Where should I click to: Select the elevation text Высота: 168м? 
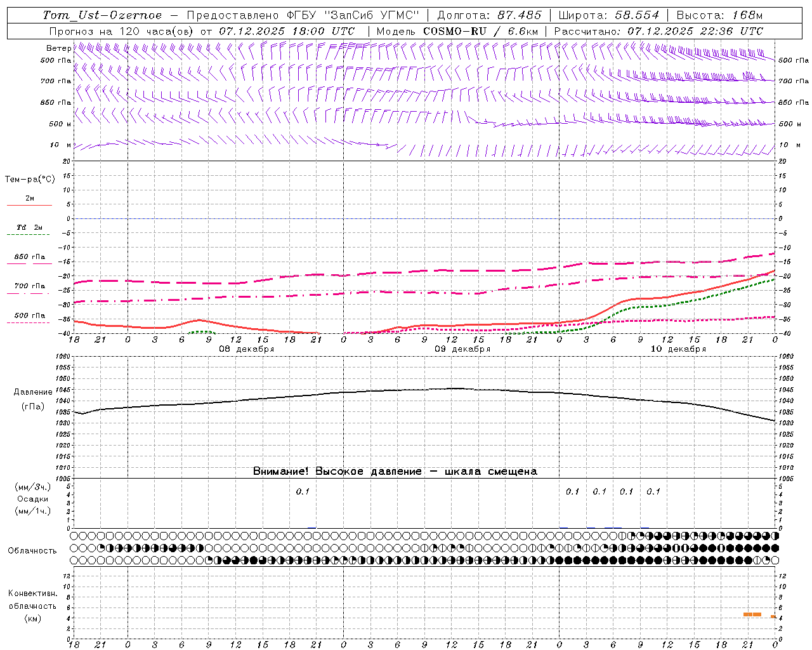(x=719, y=15)
